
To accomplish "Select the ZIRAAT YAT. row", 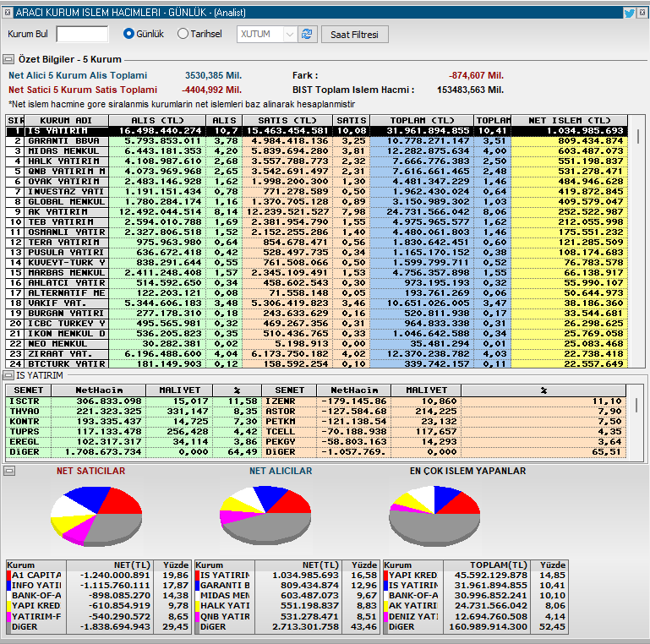I will tap(317, 354).
